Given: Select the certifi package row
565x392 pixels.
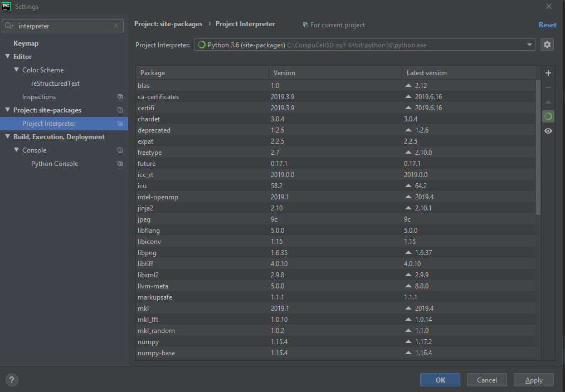Looking at the screenshot, I should (336, 107).
